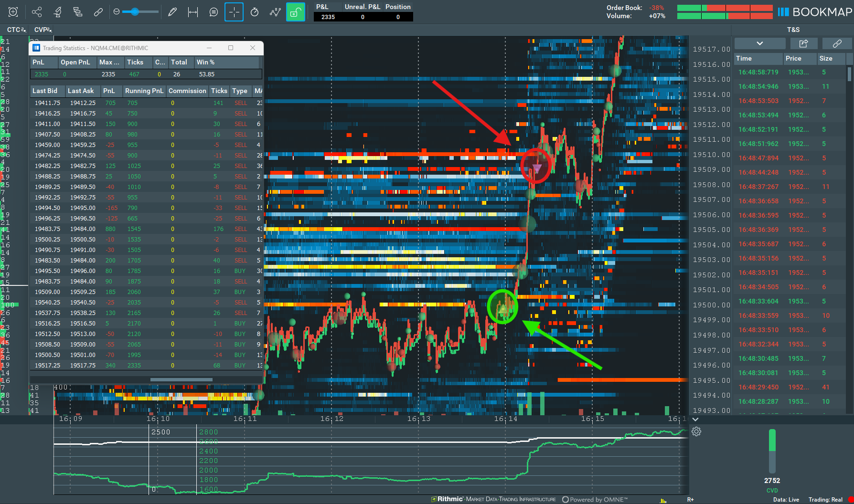This screenshot has width=854, height=504.
Task: Toggle the crosshair tool
Action: [x=234, y=12]
